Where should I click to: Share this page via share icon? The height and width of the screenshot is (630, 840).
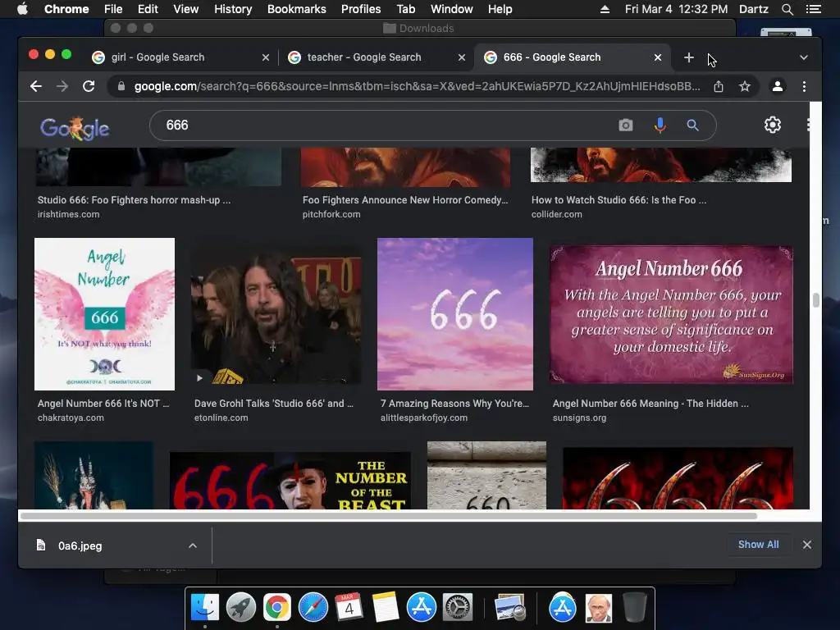(x=719, y=86)
